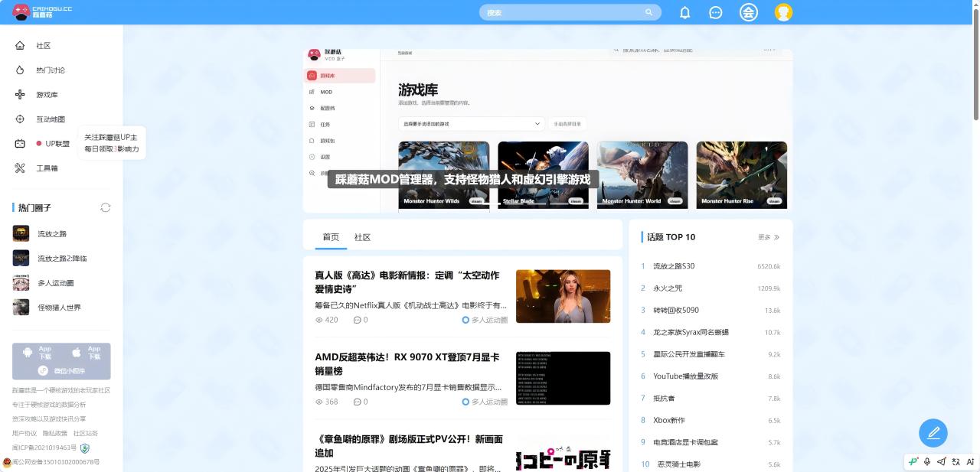
Task: Open topic 永火之咒
Action: (x=668, y=288)
